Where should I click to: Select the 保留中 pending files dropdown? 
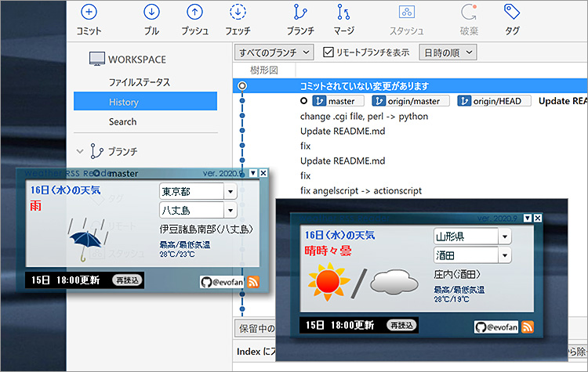pos(256,329)
